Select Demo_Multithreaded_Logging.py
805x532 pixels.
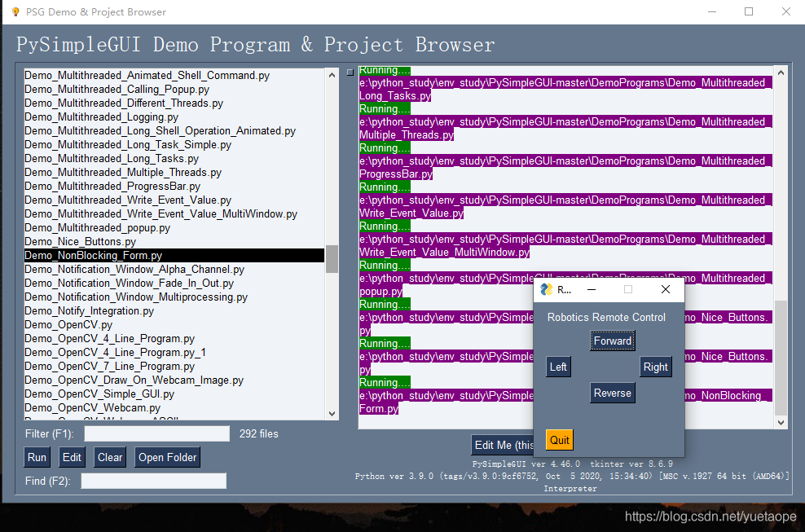tap(174, 117)
